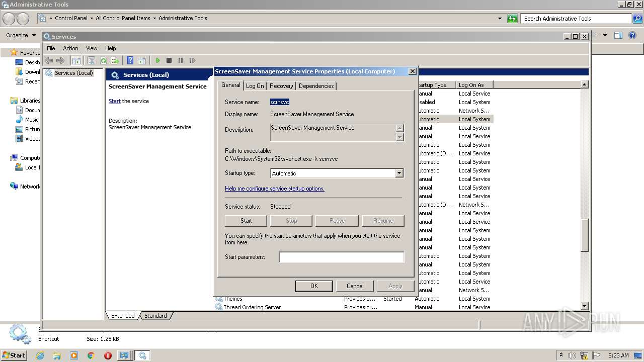Open Opera browser from the taskbar
This screenshot has height=362, width=644.
[108, 355]
